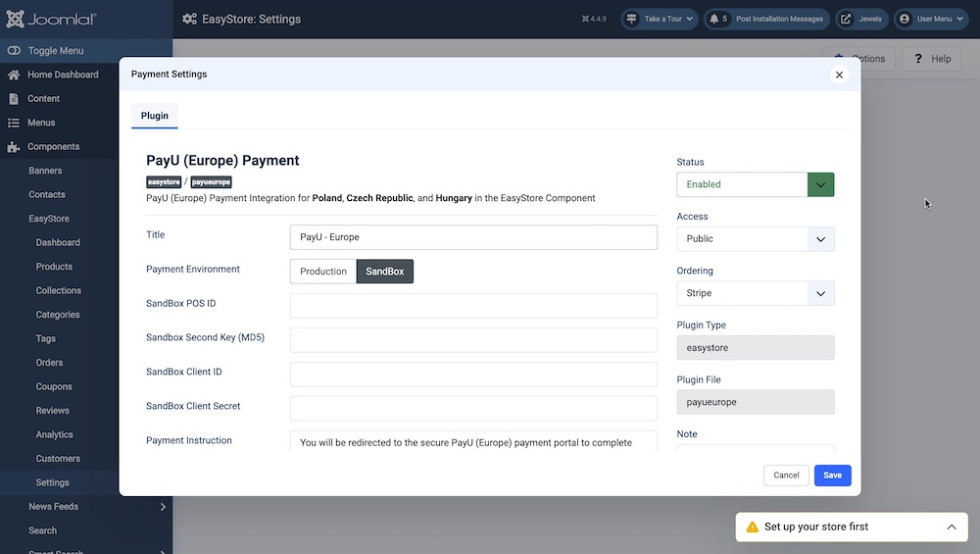Click the Menus list icon
The image size is (980, 554).
tap(14, 123)
